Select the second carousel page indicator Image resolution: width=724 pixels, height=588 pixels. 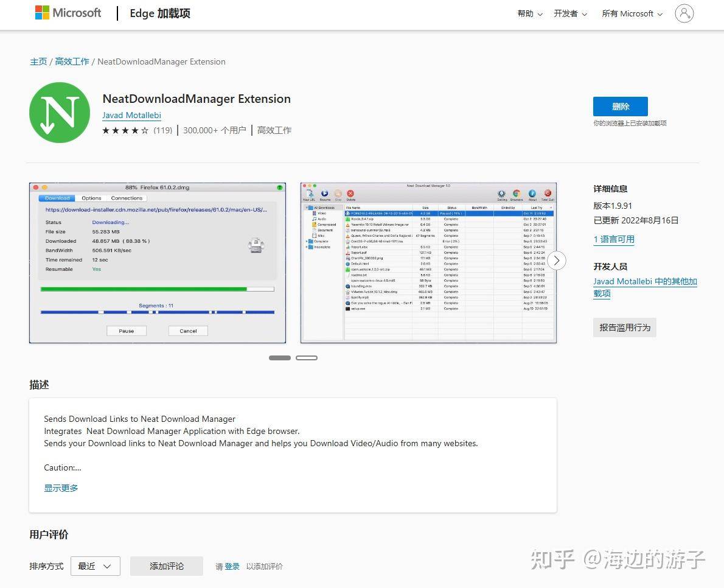point(307,358)
